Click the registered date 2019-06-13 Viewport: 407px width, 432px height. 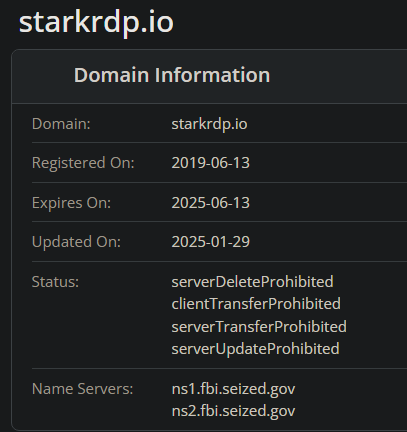(211, 163)
